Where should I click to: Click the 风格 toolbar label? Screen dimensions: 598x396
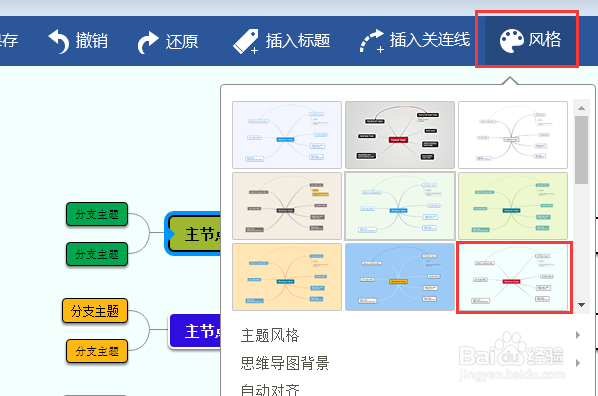(x=545, y=39)
